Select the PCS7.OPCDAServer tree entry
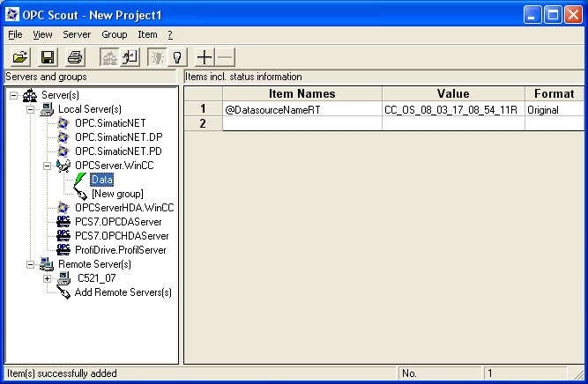Image resolution: width=588 pixels, height=384 pixels. [x=118, y=222]
